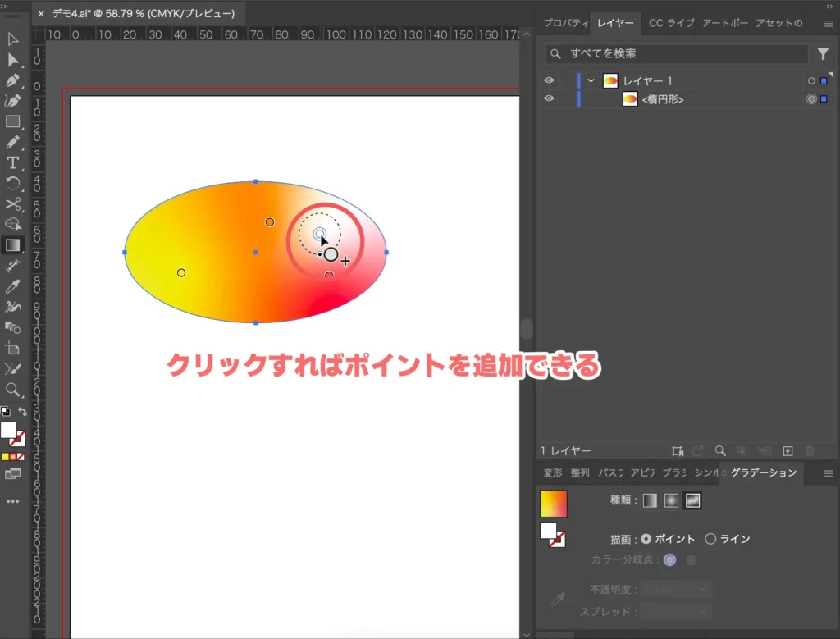Select the ライン drawing radio button
Image resolution: width=840 pixels, height=639 pixels.
(710, 539)
